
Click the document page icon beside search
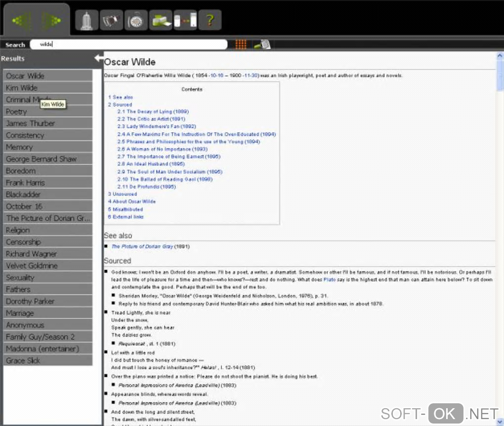tap(262, 44)
